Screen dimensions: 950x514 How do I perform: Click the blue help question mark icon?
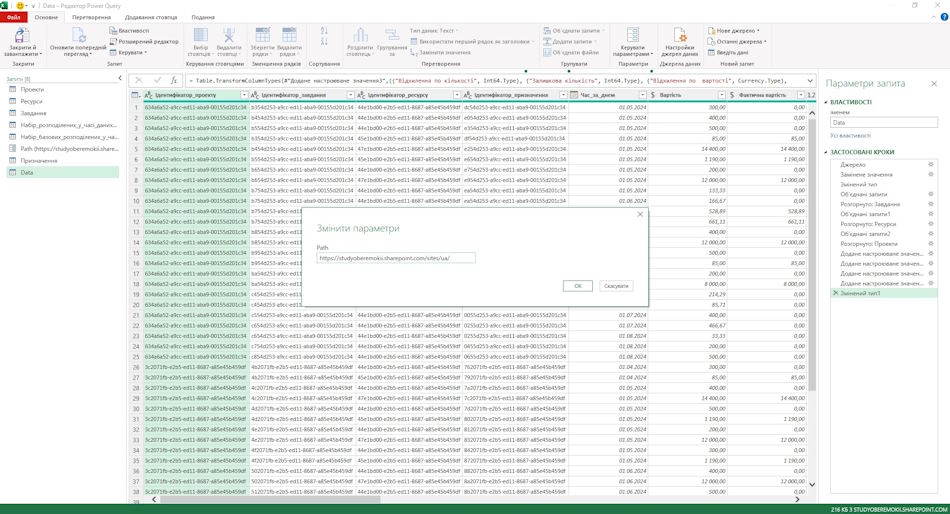coord(943,17)
